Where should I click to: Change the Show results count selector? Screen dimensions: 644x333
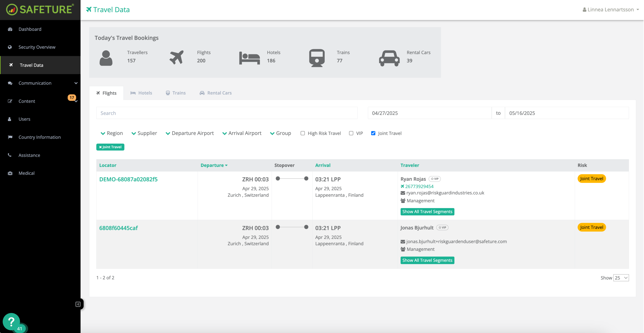[x=621, y=278]
